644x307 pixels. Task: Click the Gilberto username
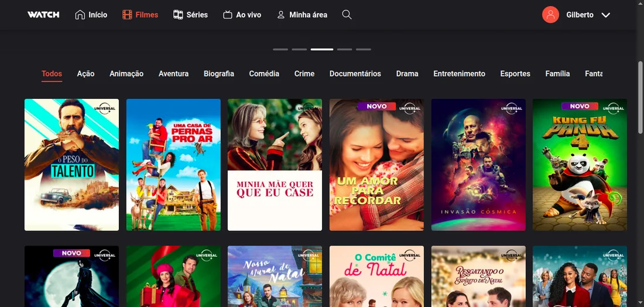coord(580,15)
